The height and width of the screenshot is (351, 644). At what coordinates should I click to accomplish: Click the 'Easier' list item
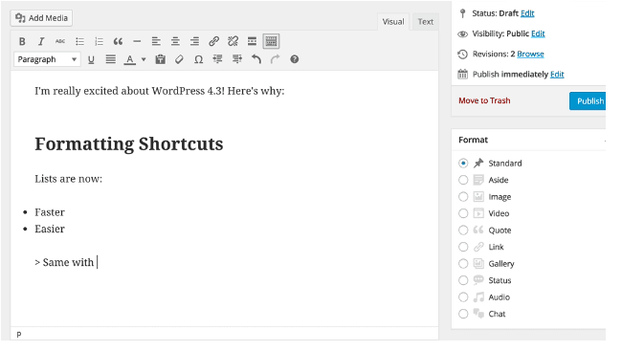(x=50, y=230)
